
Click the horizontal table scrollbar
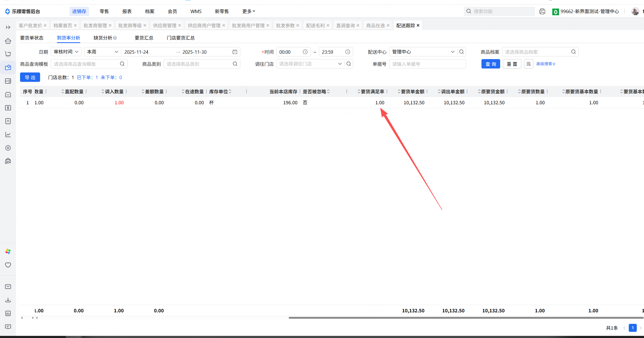(465, 318)
